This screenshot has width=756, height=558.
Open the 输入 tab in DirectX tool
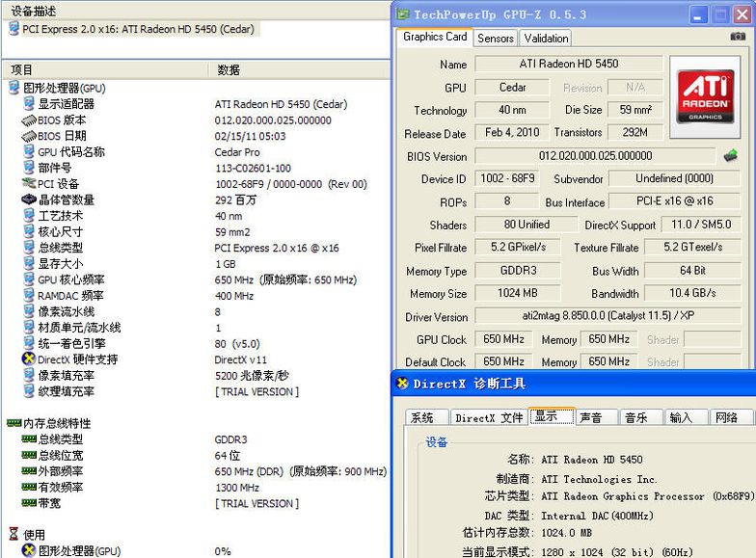point(687,417)
